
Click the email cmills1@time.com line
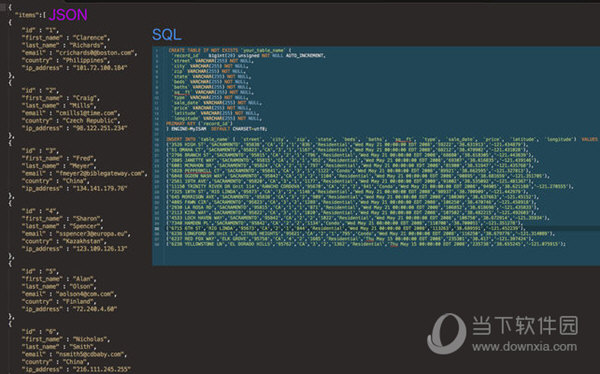click(x=71, y=113)
